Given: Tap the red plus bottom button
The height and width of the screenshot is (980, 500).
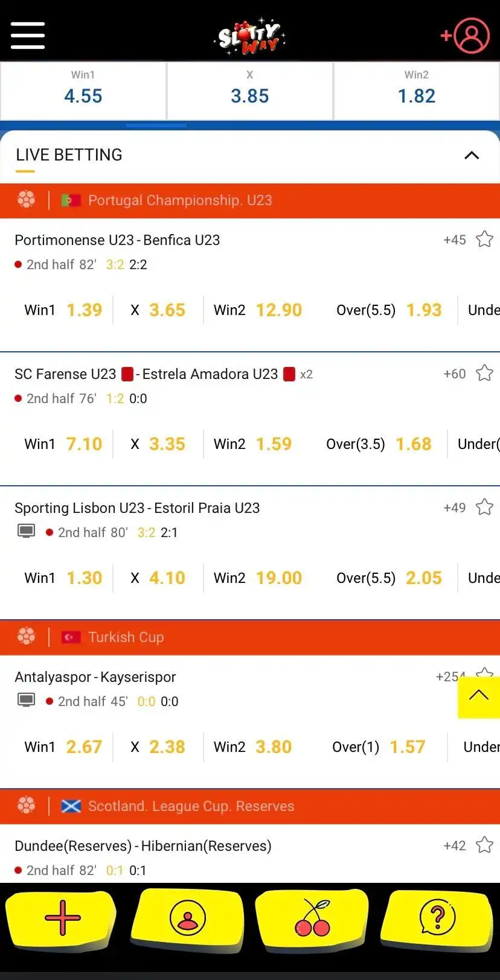Looking at the screenshot, I should pyautogui.click(x=62, y=918).
